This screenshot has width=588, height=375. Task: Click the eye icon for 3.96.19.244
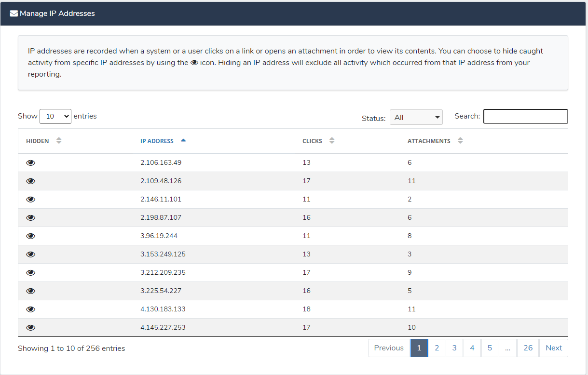click(x=30, y=236)
